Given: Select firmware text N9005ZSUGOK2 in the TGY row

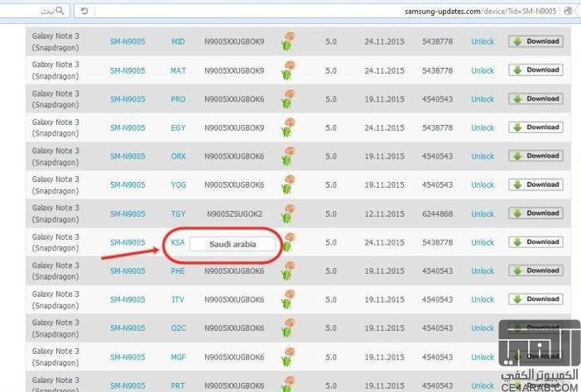Looking at the screenshot, I should [x=234, y=213].
